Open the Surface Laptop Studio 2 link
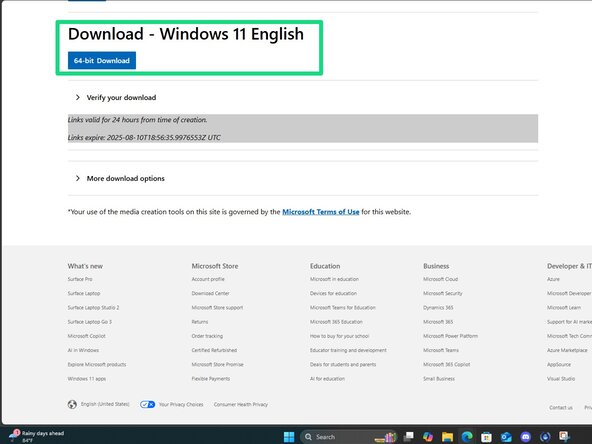The width and height of the screenshot is (592, 444). pos(93,308)
